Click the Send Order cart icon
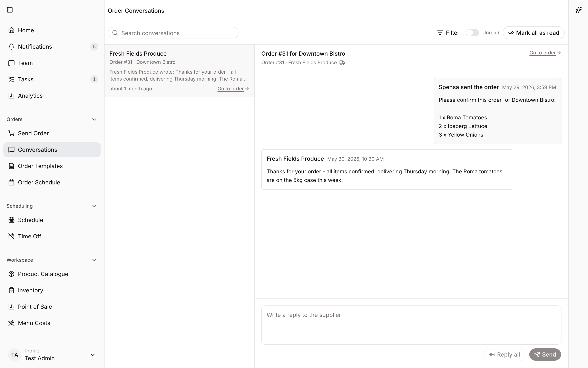This screenshot has width=588, height=368. coord(11,133)
